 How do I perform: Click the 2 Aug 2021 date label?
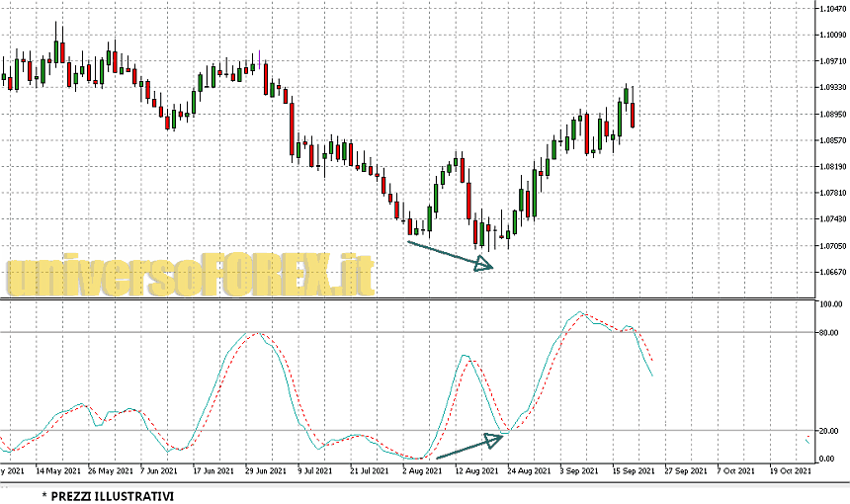coord(422,471)
